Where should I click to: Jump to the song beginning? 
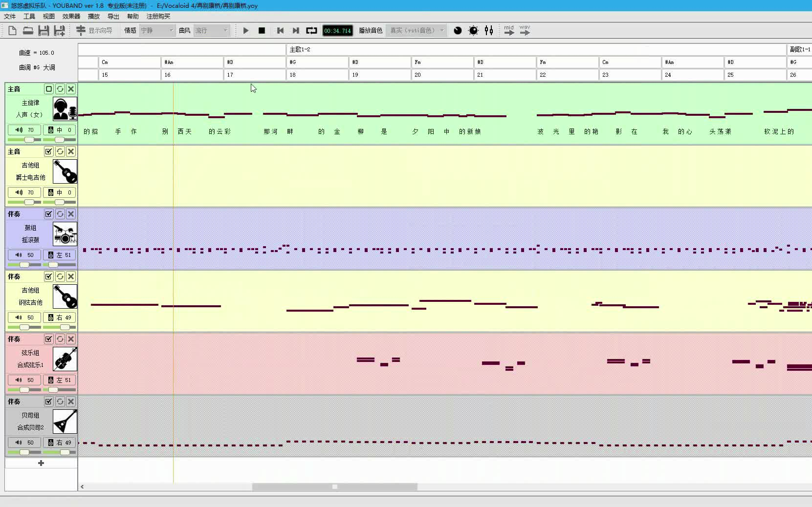[x=280, y=30]
